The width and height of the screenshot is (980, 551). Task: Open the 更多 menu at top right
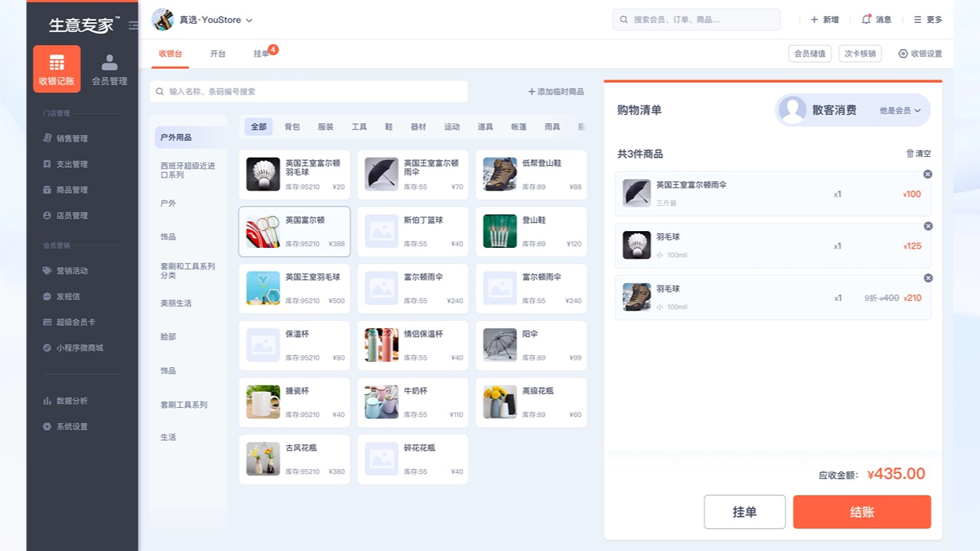(x=926, y=19)
